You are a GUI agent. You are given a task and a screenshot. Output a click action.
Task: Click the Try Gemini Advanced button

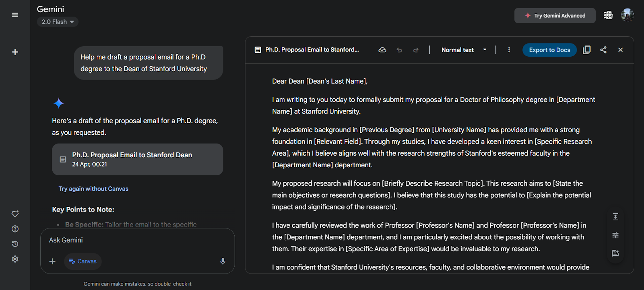(555, 16)
